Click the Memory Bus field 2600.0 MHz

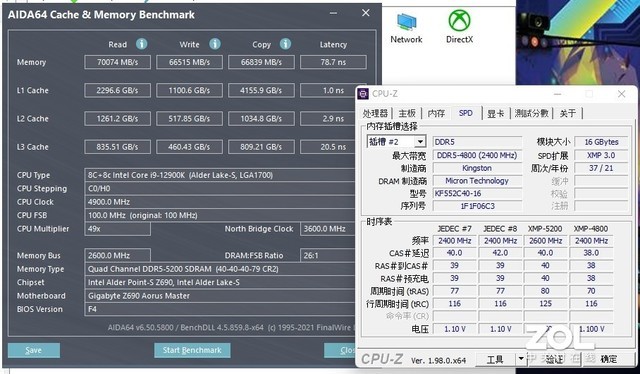118,256
